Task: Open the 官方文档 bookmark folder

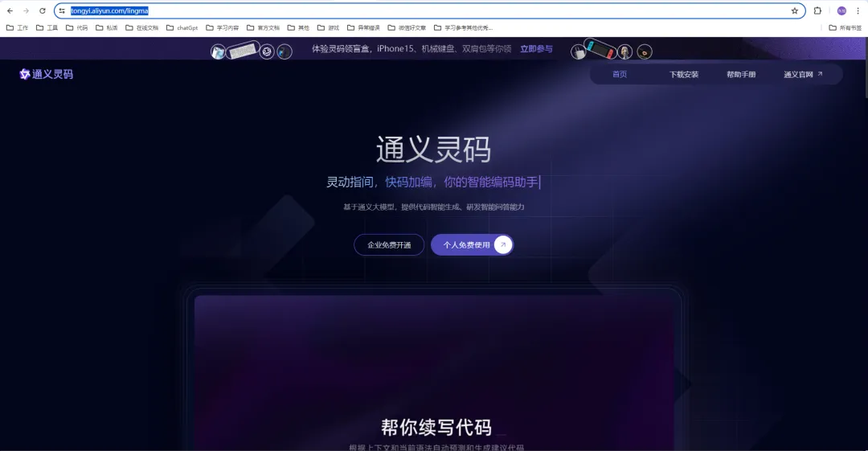Action: (264, 27)
